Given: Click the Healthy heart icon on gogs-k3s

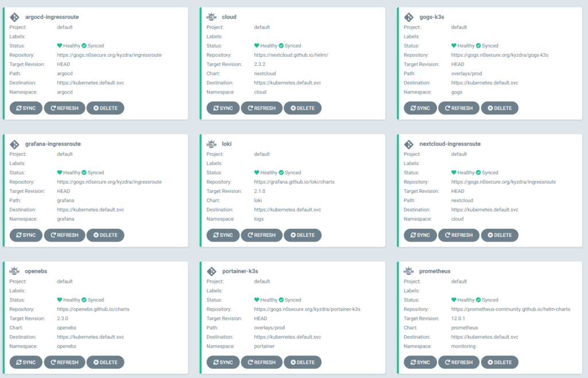Looking at the screenshot, I should [x=454, y=46].
